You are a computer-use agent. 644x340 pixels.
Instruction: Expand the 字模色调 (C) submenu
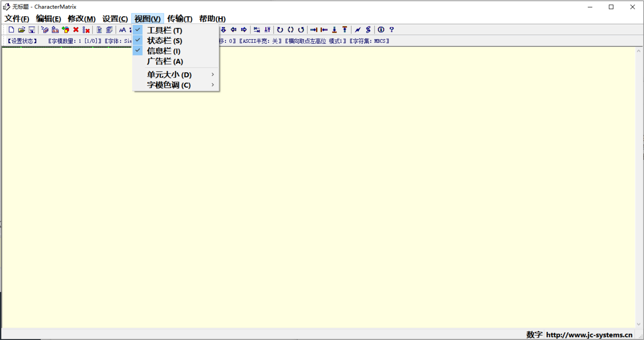click(176, 85)
